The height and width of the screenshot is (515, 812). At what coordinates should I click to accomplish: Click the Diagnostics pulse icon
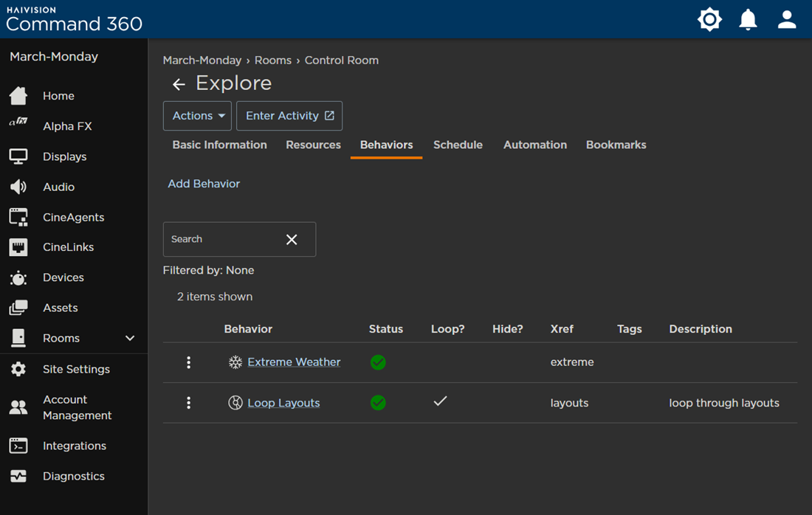tap(18, 476)
